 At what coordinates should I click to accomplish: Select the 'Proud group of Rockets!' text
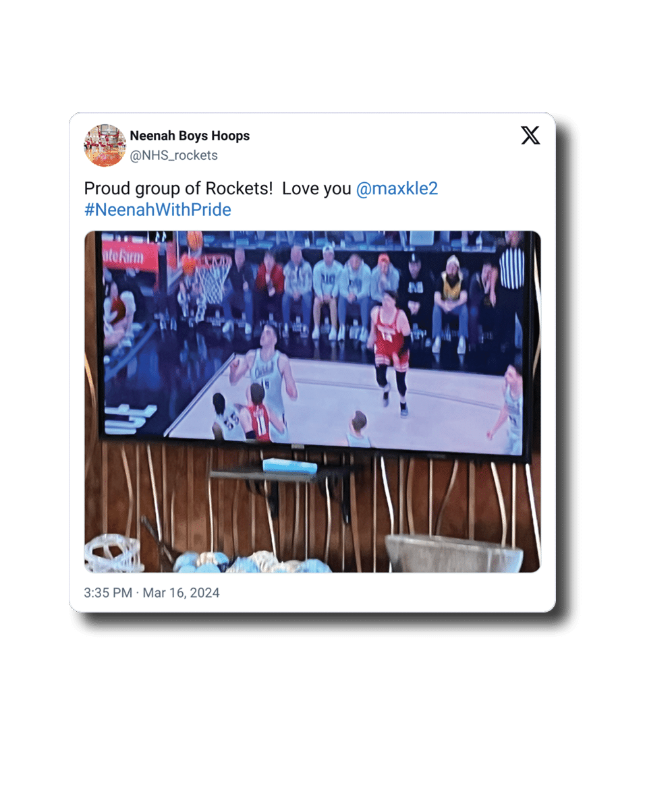coord(178,188)
